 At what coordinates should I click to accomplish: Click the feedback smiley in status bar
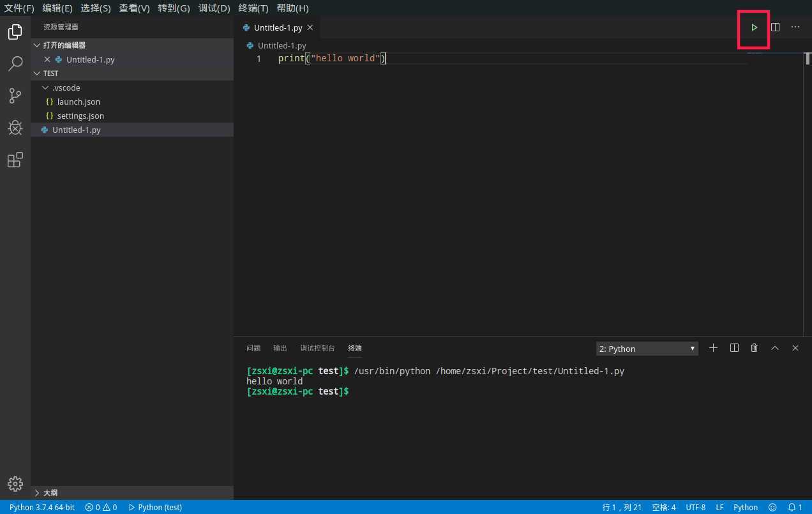[772, 507]
